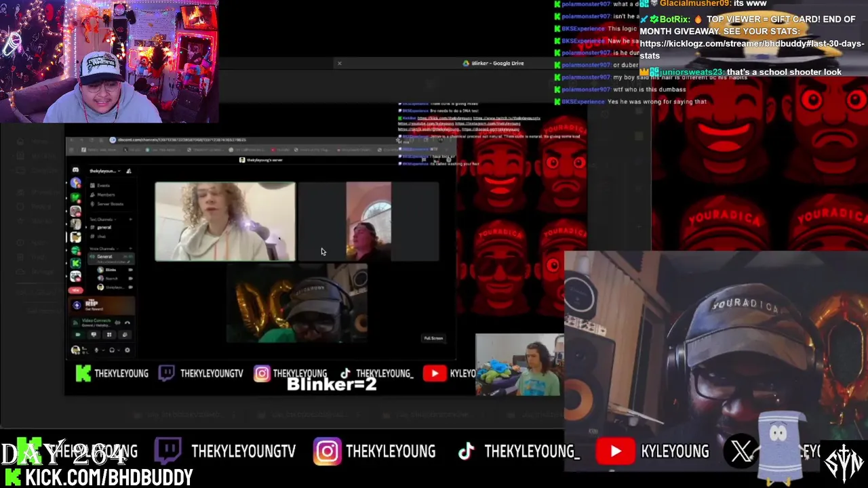Click the kicklogz.com stats link in chat
The width and height of the screenshot is (868, 488).
751,49
